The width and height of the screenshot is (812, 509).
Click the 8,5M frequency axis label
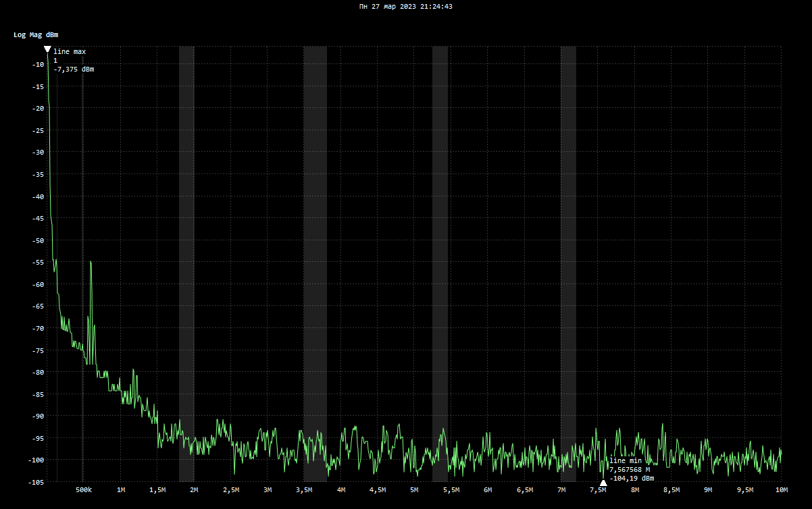[x=671, y=489]
